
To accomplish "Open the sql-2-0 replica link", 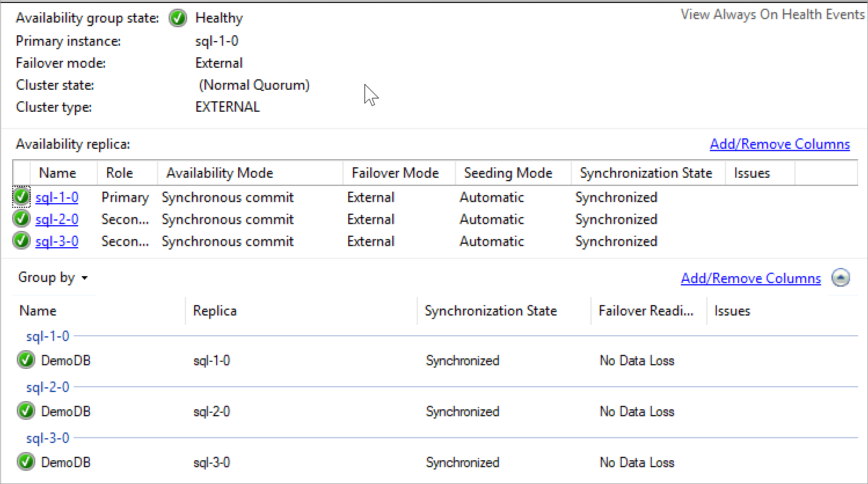I will click(56, 219).
